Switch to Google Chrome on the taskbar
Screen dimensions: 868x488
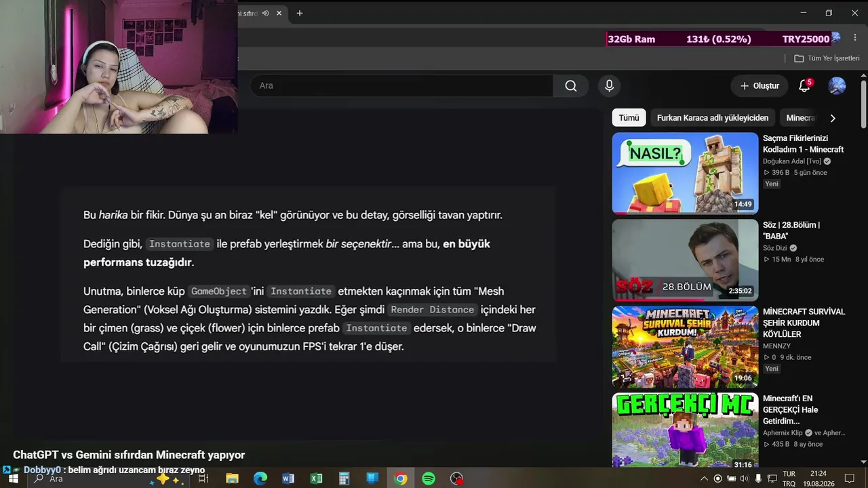click(x=401, y=479)
